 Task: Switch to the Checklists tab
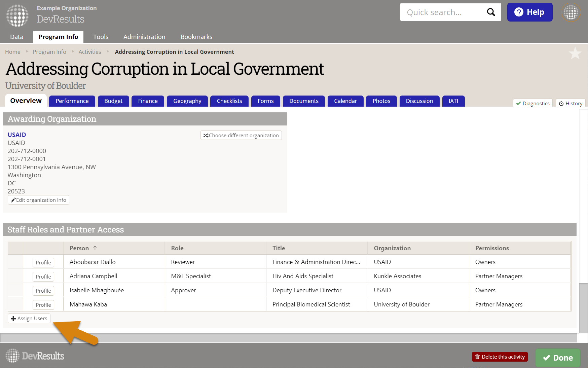229,101
